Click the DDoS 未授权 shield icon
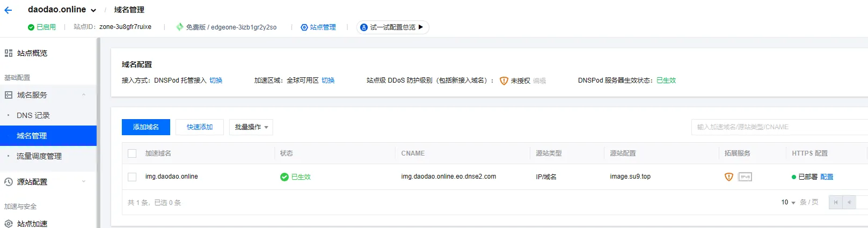This screenshot has height=228, width=868. pyautogui.click(x=504, y=80)
